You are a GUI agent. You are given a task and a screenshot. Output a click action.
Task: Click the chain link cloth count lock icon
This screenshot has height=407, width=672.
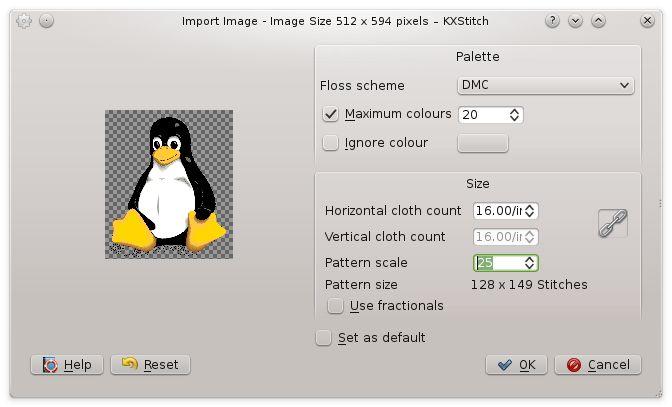[x=612, y=223]
